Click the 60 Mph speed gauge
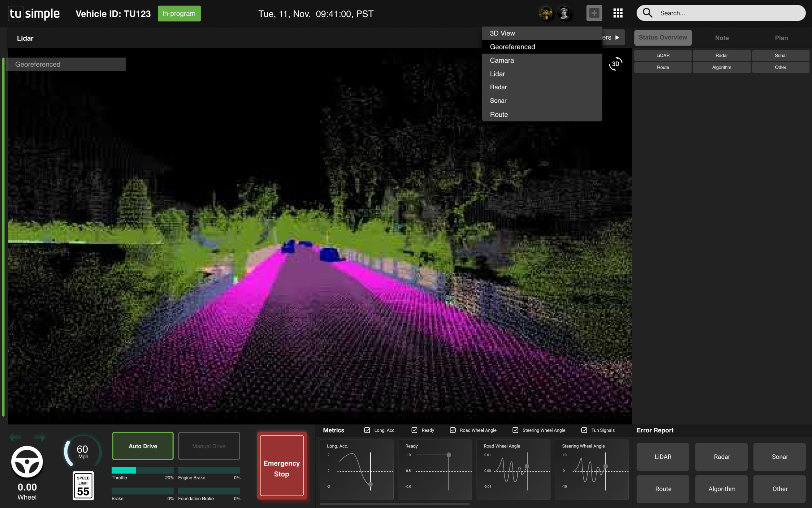812x508 pixels. pos(82,451)
